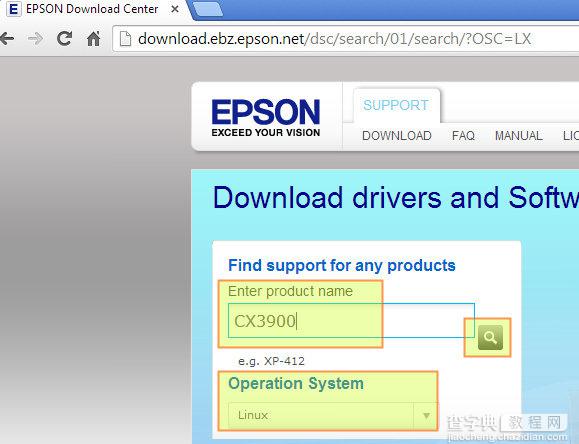
Task: Click the green magnifier search button
Action: point(490,337)
